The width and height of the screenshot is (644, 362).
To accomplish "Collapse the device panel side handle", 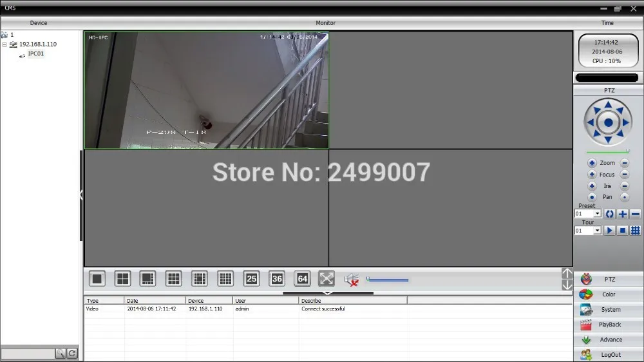I will tap(81, 195).
